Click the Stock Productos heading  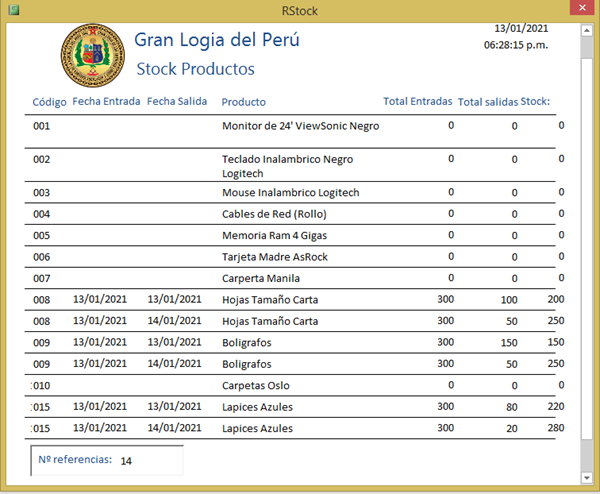click(196, 69)
